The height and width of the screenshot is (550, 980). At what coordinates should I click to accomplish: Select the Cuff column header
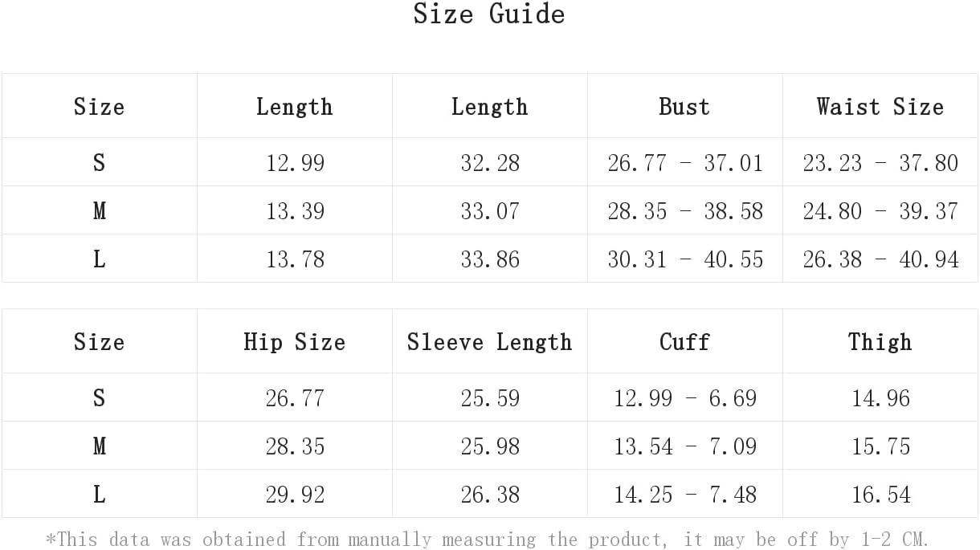pyautogui.click(x=684, y=341)
